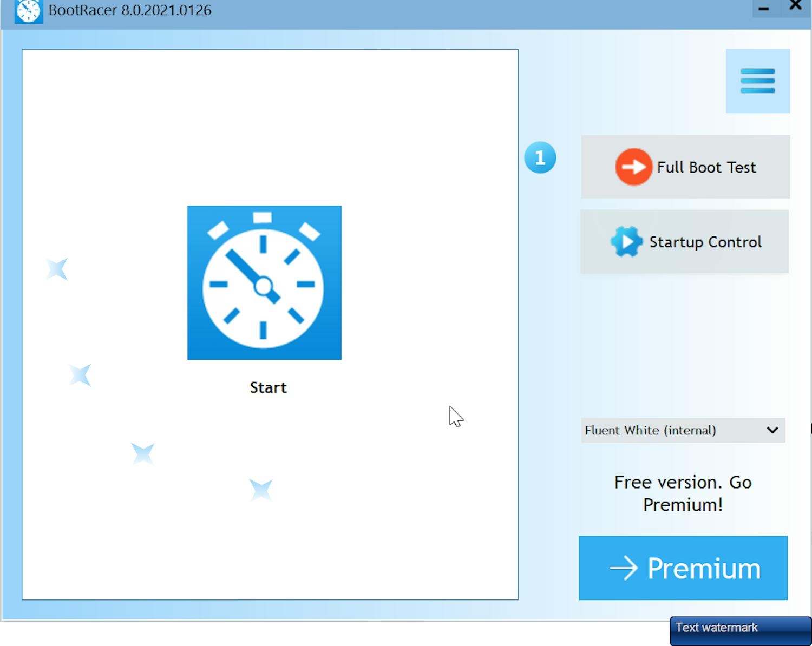Expand the Fluent White theme dropdown
The image size is (812, 646).
pos(683,430)
